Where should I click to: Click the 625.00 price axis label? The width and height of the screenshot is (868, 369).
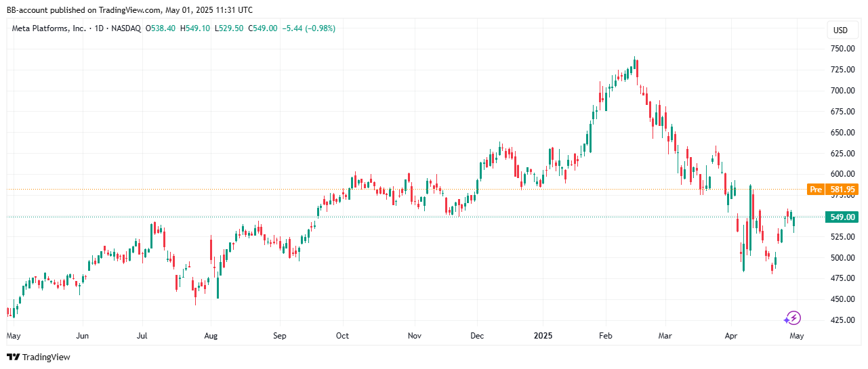(841, 153)
